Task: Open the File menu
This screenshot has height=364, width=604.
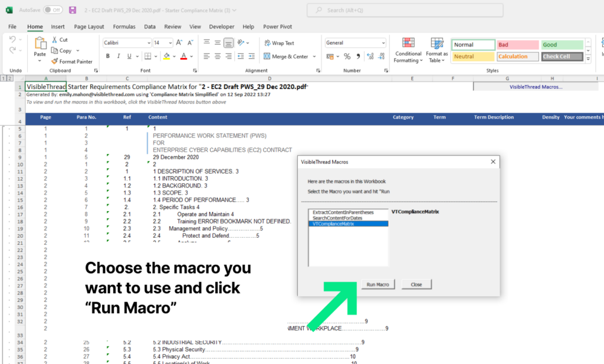Action: (x=12, y=27)
